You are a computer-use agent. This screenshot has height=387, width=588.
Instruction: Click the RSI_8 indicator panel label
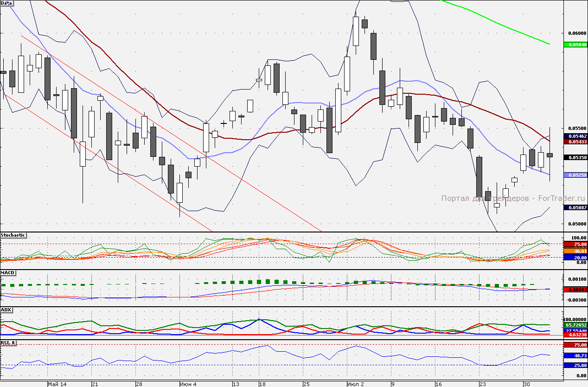point(8,343)
